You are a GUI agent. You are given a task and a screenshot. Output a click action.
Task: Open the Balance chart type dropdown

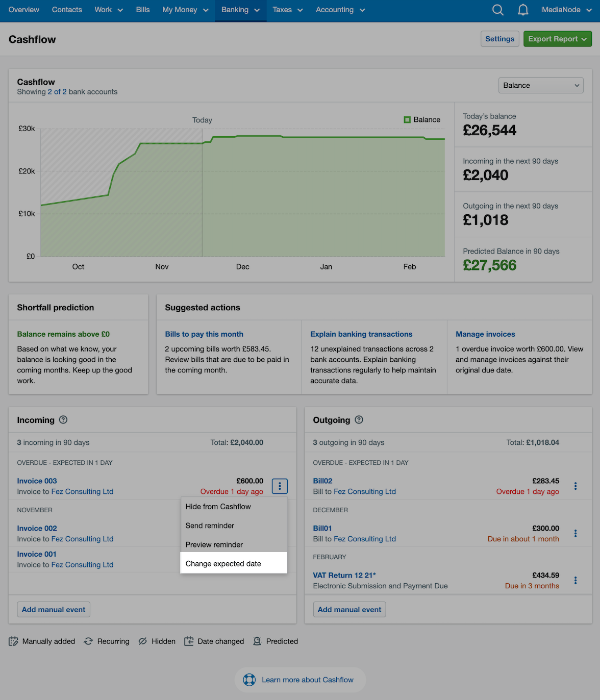541,85
